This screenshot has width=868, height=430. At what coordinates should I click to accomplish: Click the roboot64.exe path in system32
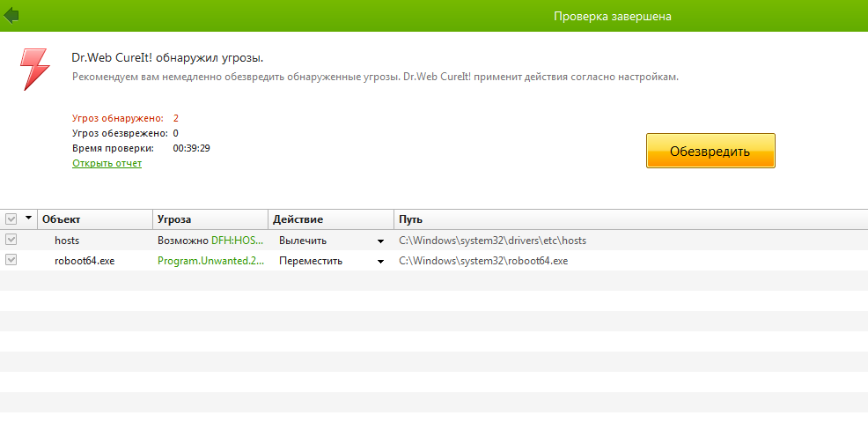(x=483, y=260)
